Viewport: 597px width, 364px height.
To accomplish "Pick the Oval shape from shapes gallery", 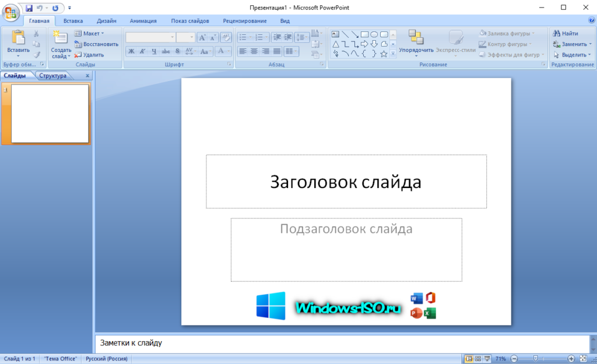I will 374,34.
